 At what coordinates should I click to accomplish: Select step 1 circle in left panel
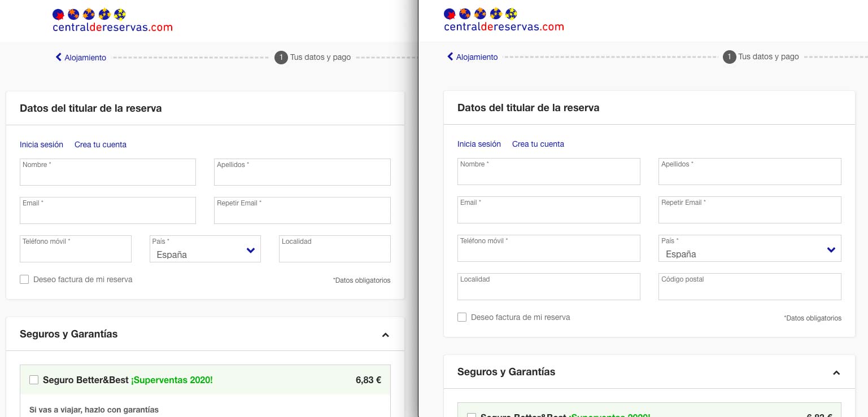pos(281,57)
